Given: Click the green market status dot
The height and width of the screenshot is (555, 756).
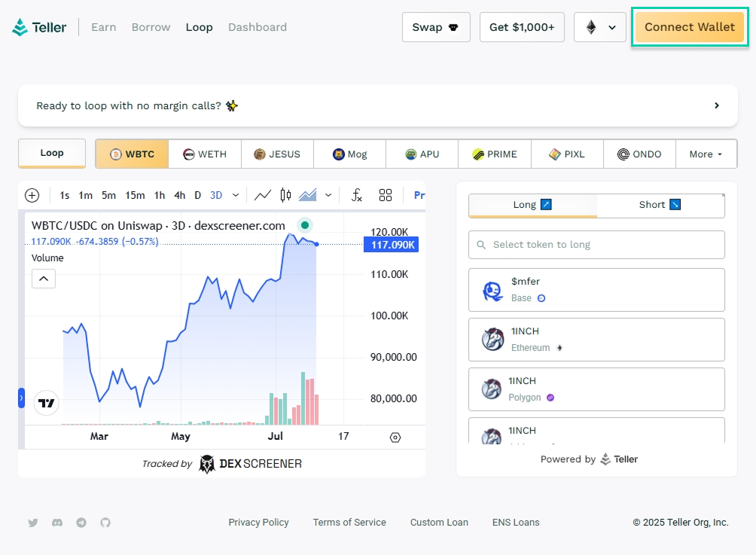Looking at the screenshot, I should (x=305, y=225).
